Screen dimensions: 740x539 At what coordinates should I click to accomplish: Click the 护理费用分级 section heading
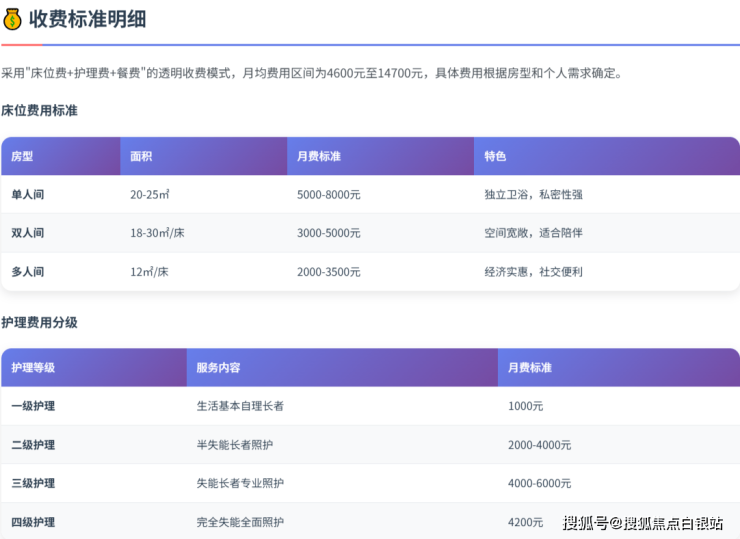coord(39,322)
